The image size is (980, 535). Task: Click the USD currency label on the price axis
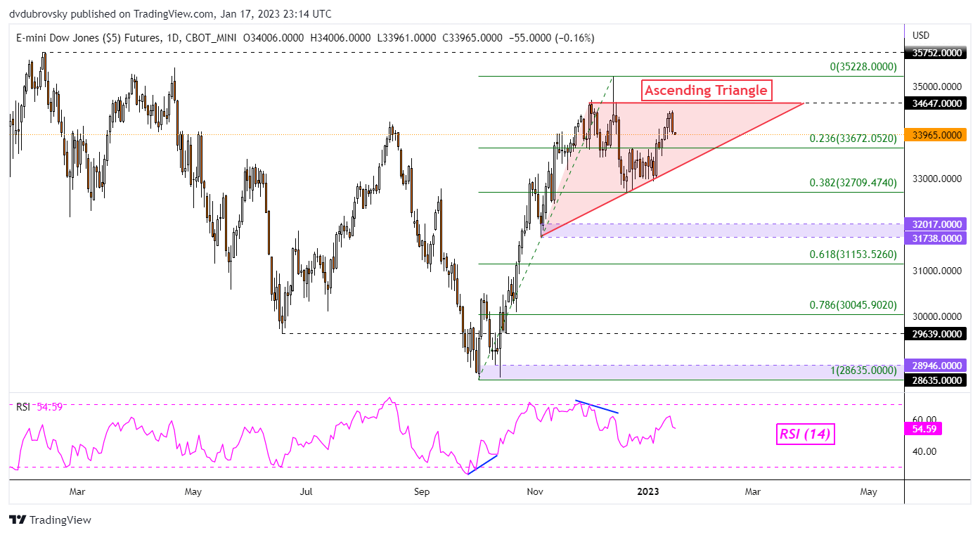tap(920, 35)
